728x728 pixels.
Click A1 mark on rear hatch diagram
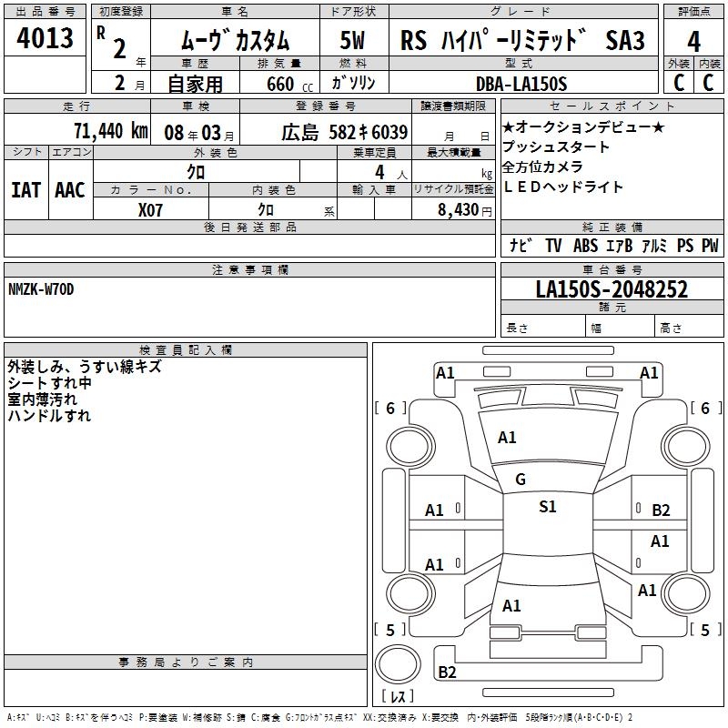[x=511, y=606]
